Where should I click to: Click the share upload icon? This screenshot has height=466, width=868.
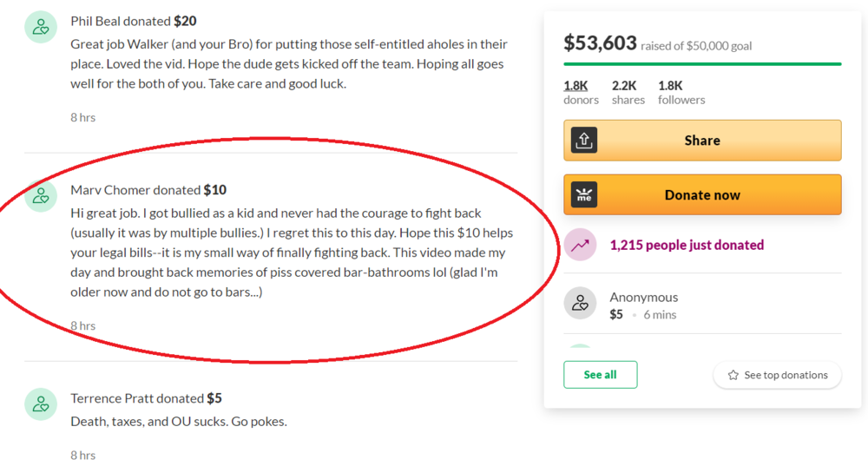[x=584, y=141]
